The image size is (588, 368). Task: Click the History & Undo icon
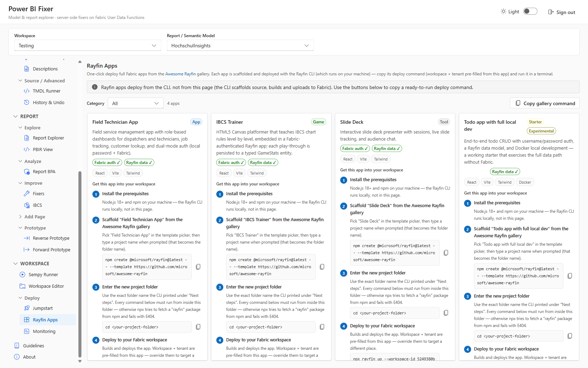click(27, 103)
